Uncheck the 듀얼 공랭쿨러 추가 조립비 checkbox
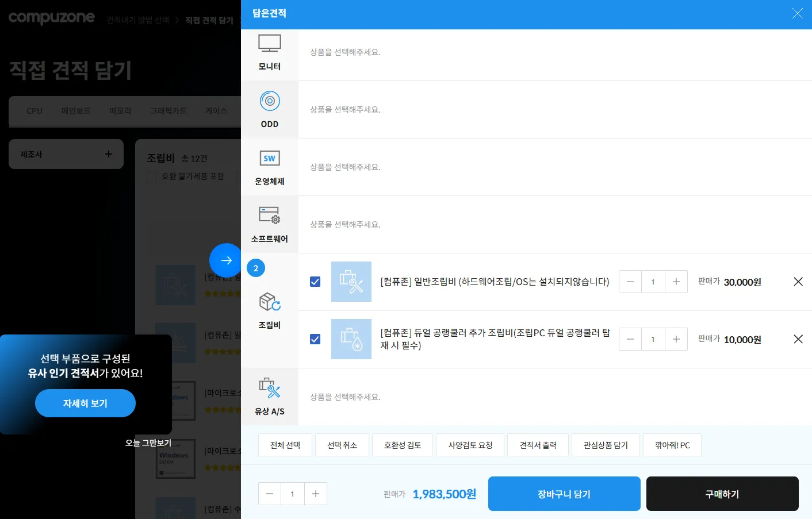The height and width of the screenshot is (519, 812). [x=315, y=339]
